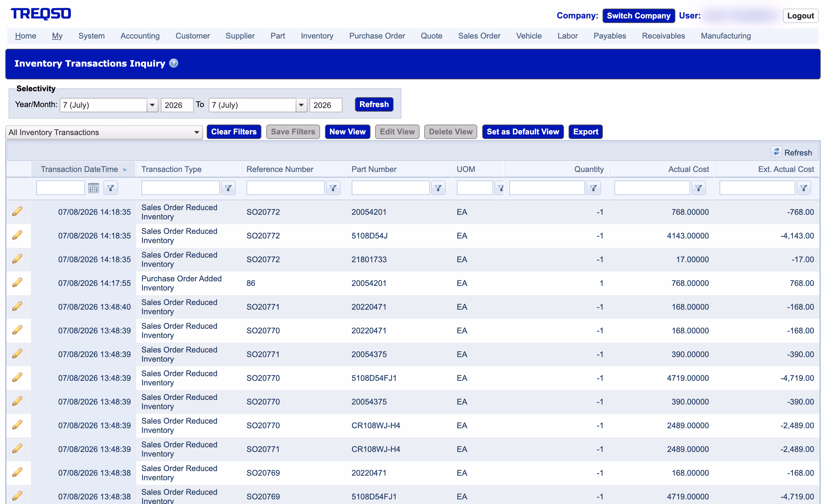The width and height of the screenshot is (826, 504).
Task: Click the Edit View button
Action: coord(397,132)
